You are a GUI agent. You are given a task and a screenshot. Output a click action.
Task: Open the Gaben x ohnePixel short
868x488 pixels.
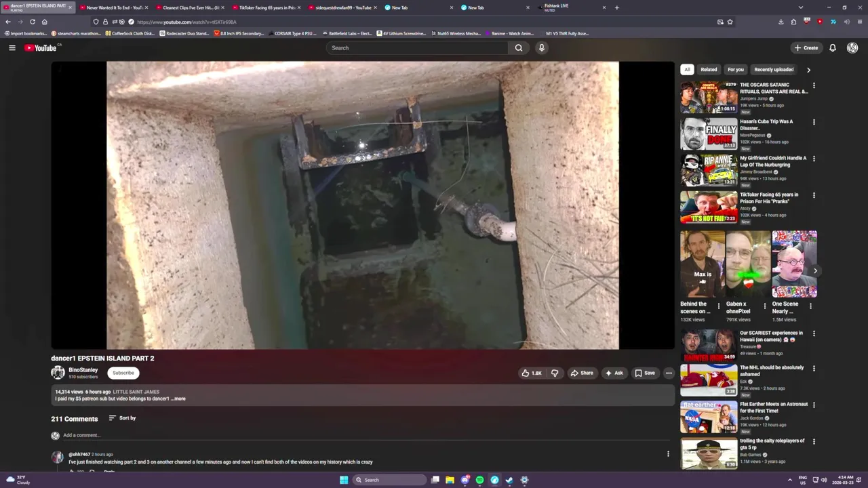click(x=748, y=264)
